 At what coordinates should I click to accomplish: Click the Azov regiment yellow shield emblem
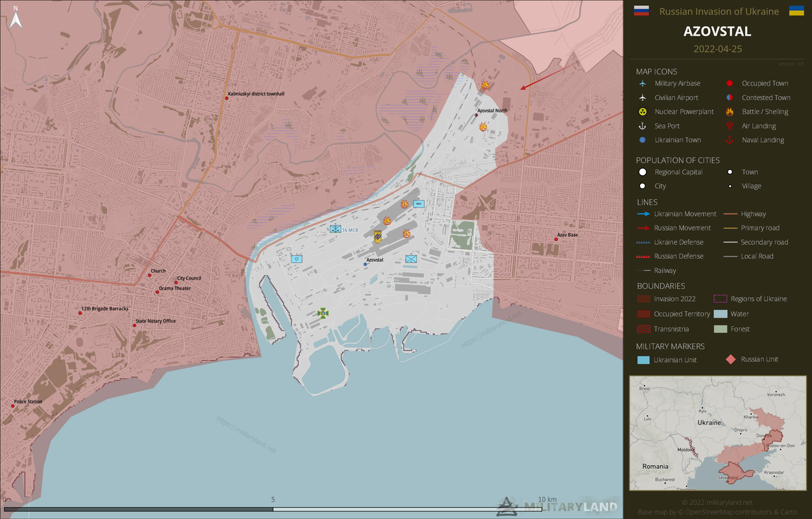(x=377, y=237)
